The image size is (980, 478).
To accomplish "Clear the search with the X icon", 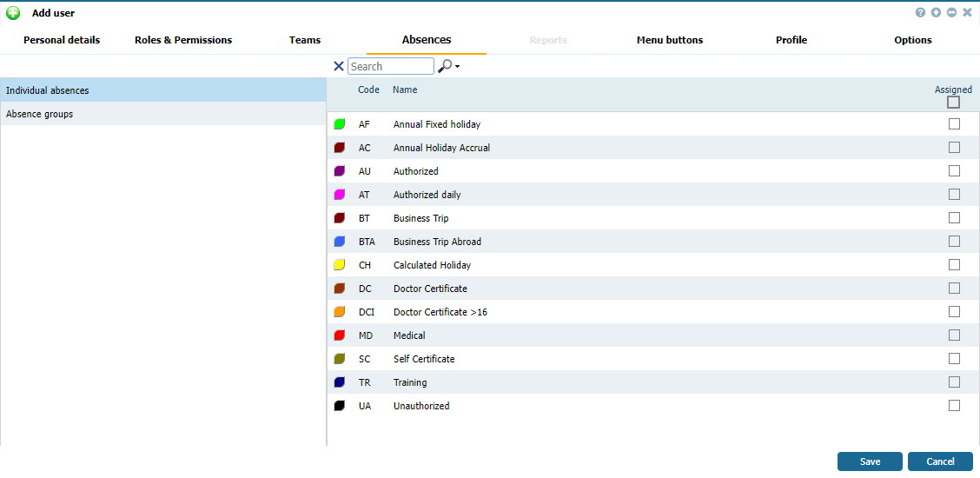I will [338, 66].
